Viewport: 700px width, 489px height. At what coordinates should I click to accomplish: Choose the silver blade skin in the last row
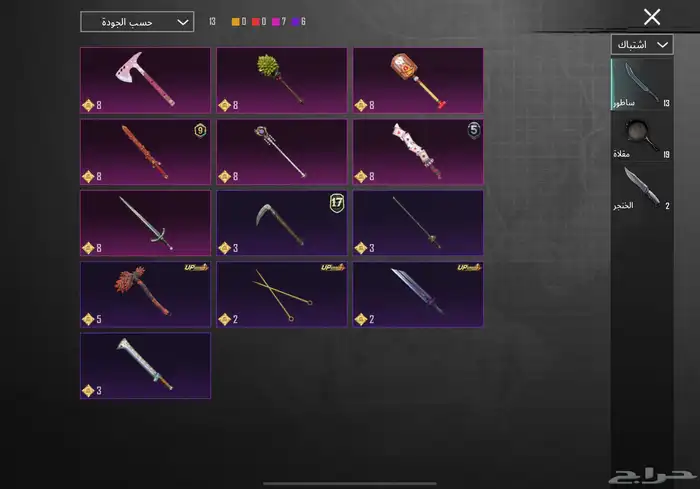(x=145, y=366)
